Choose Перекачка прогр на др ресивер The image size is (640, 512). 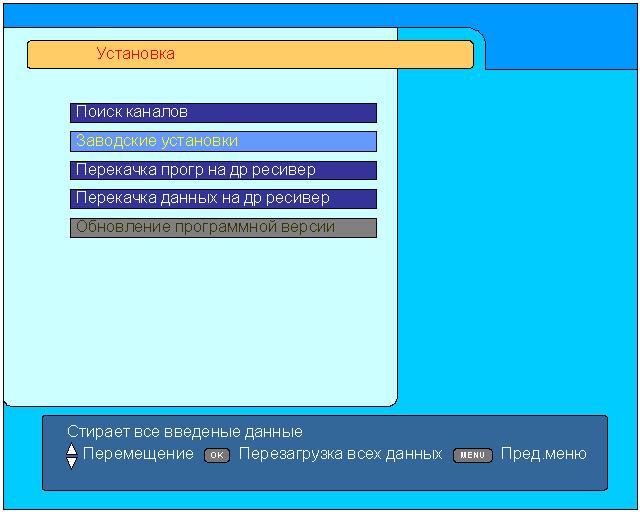click(x=223, y=170)
